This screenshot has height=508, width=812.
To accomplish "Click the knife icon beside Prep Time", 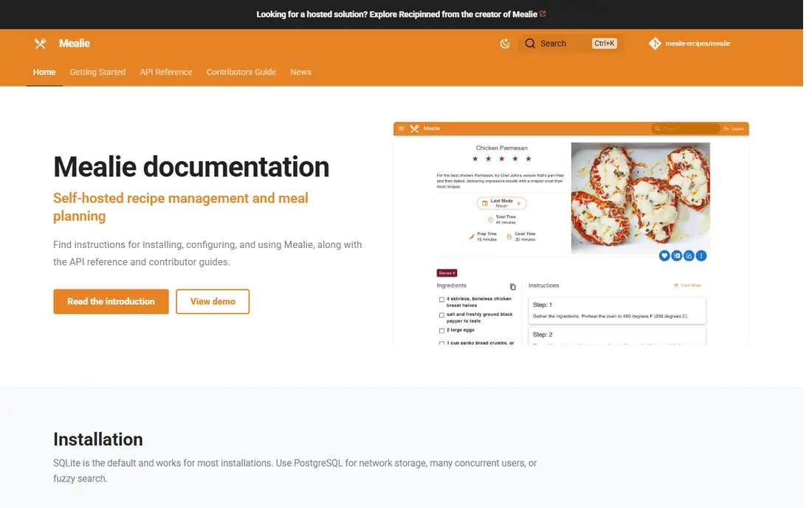I will pyautogui.click(x=471, y=237).
